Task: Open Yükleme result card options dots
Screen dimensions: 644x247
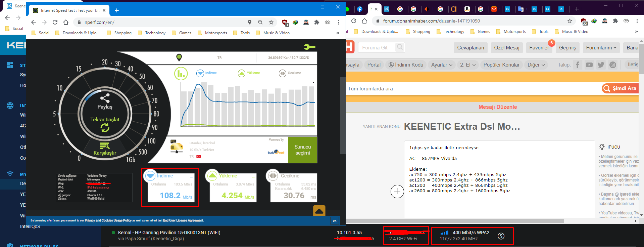Action: coord(254,176)
